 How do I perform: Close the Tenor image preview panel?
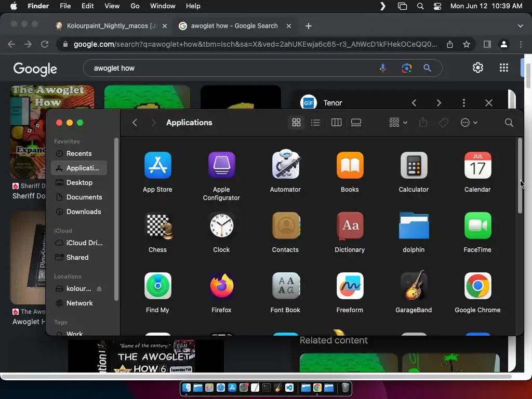pyautogui.click(x=488, y=103)
